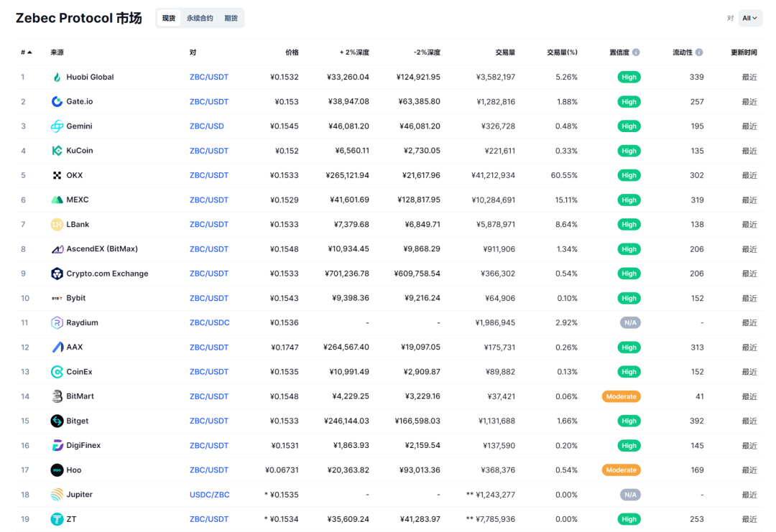Open the ZBC/USDT pair link for Huobi Global
776x532 pixels.
(209, 77)
